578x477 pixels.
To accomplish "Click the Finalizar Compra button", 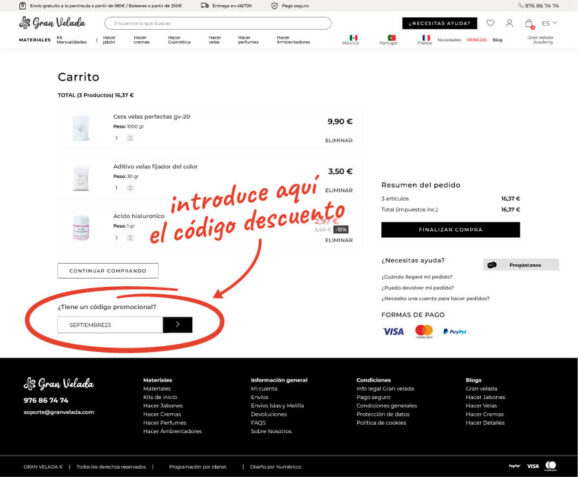I will [450, 230].
